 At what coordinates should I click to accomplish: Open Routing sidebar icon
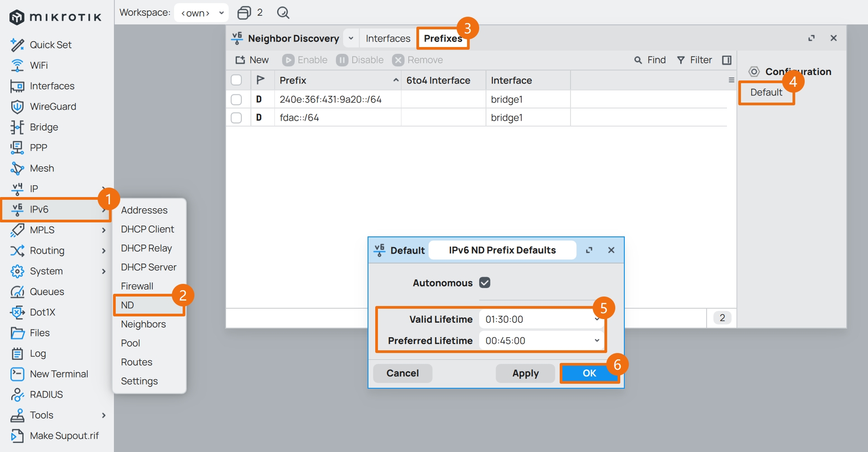17,250
